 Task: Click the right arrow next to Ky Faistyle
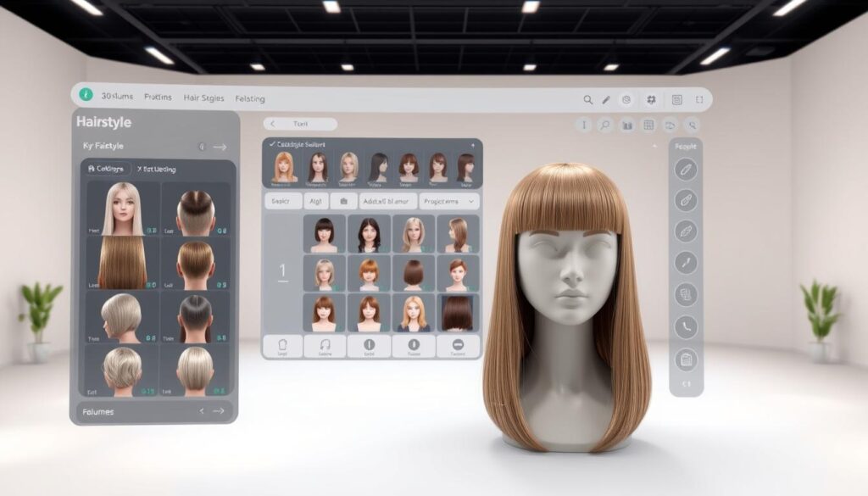click(220, 147)
